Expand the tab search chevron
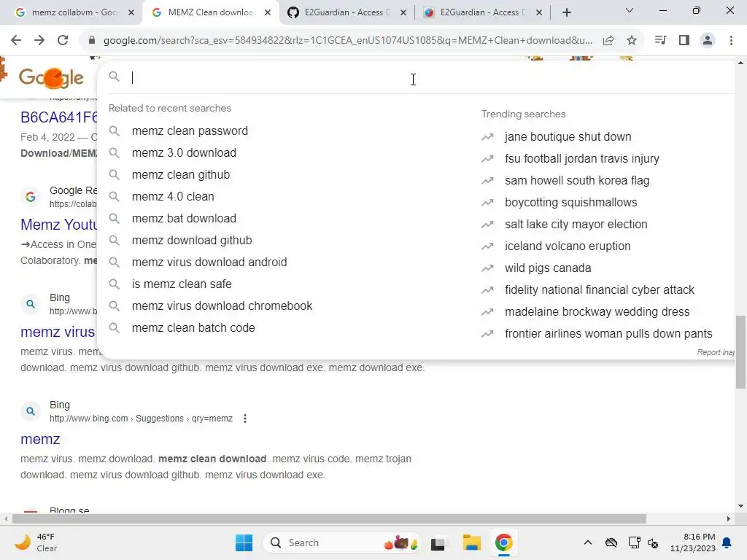The image size is (747, 560). (630, 10)
